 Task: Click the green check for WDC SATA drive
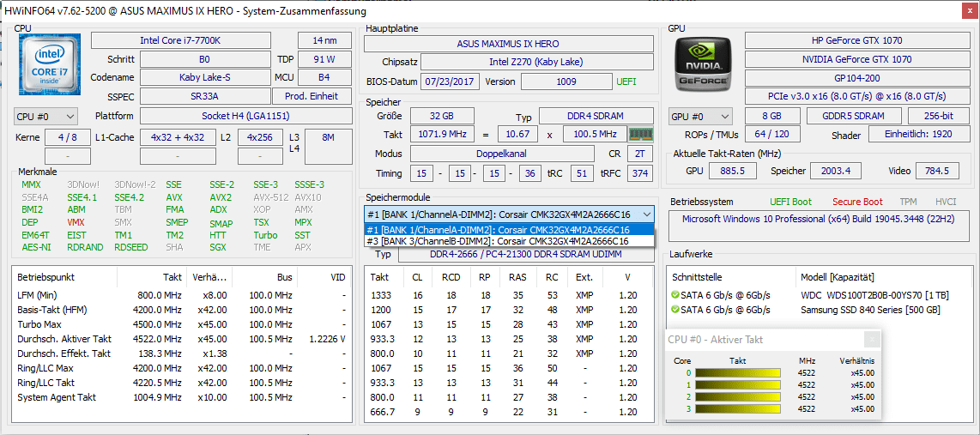click(x=675, y=295)
